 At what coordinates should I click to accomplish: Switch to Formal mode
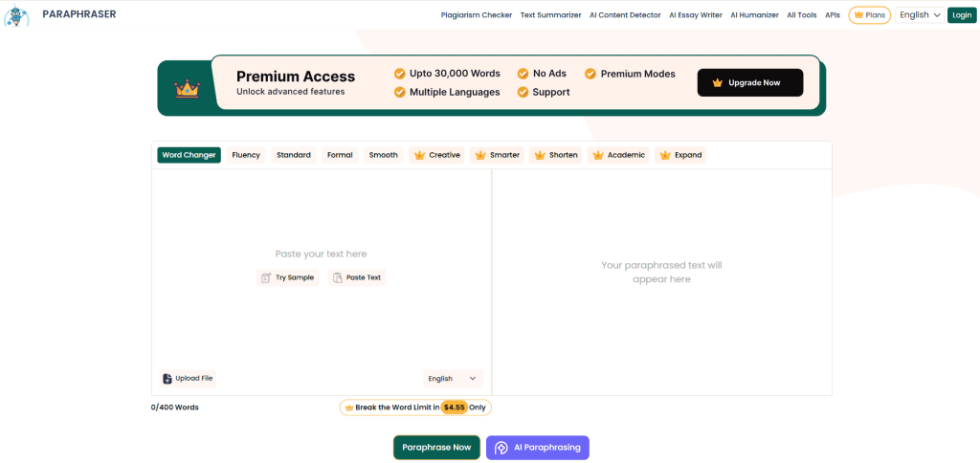pos(340,155)
